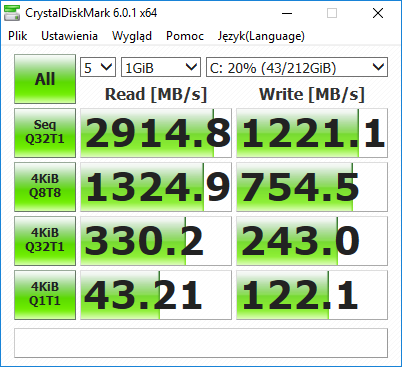Open the Plik menu
The width and height of the screenshot is (402, 367).
pos(18,36)
